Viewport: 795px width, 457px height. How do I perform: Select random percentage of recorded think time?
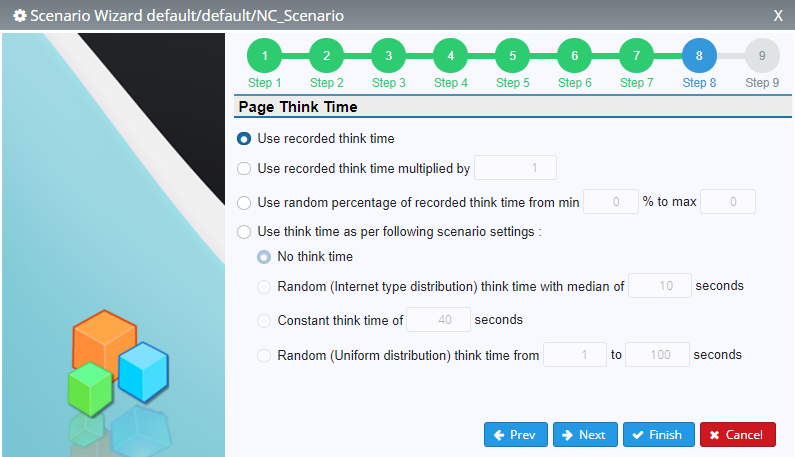(x=244, y=203)
